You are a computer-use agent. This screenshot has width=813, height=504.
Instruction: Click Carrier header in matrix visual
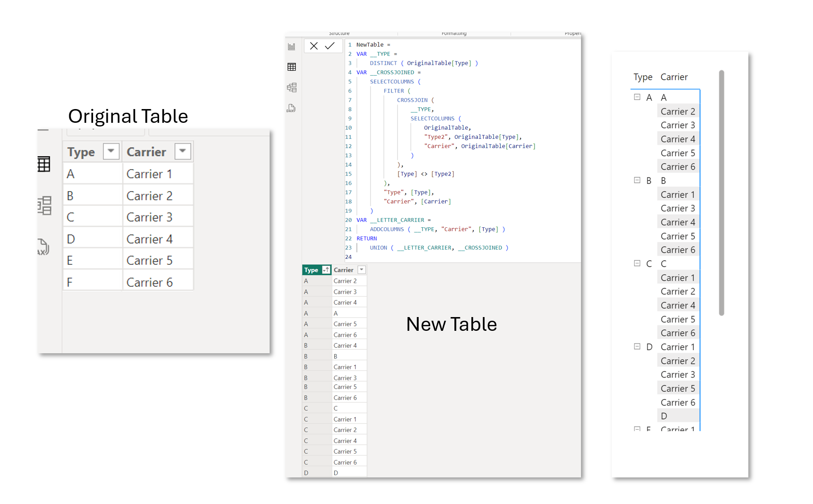(x=674, y=77)
